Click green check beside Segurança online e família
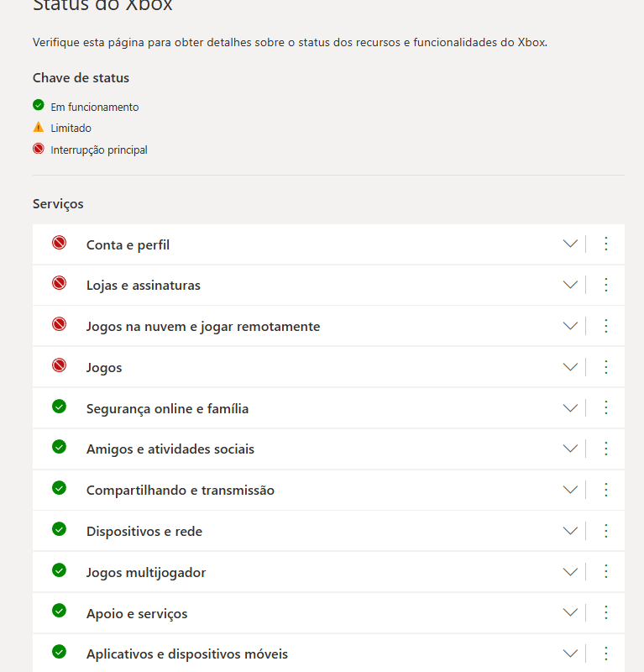This screenshot has height=672, width=644. [x=59, y=407]
